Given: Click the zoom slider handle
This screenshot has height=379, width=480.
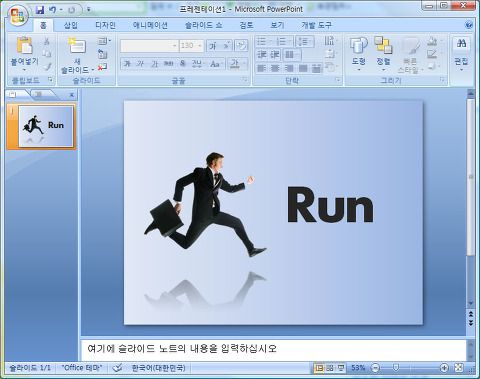Looking at the screenshot, I should pyautogui.click(x=396, y=368).
